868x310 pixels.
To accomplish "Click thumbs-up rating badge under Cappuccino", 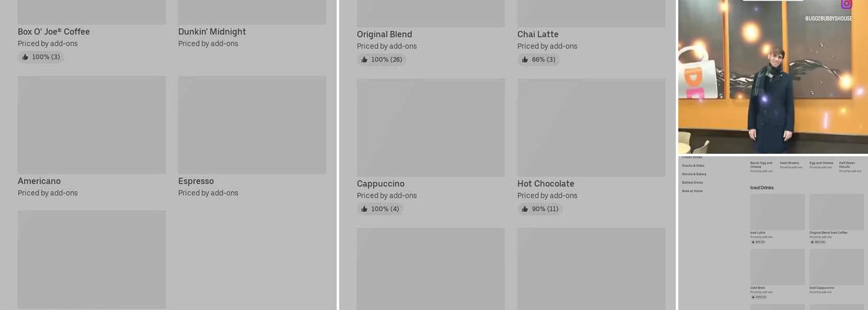I will pyautogui.click(x=380, y=209).
